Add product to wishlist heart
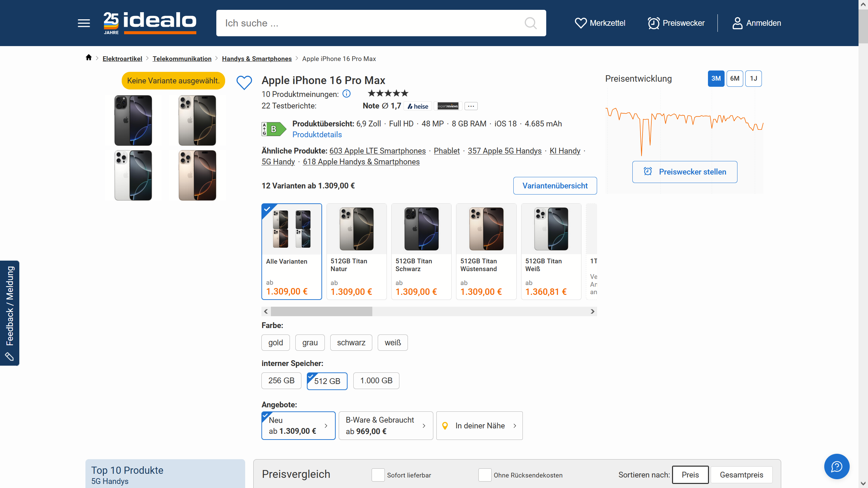 [x=244, y=82]
